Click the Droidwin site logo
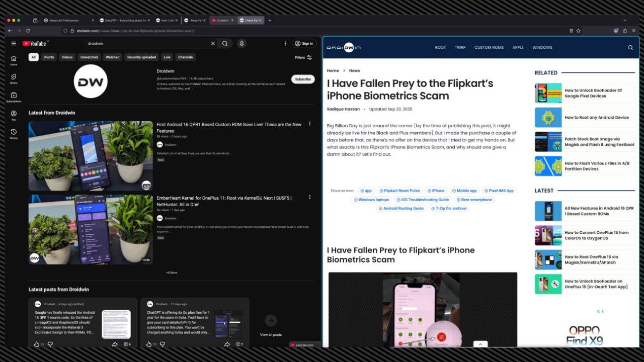The image size is (644, 362). [344, 48]
